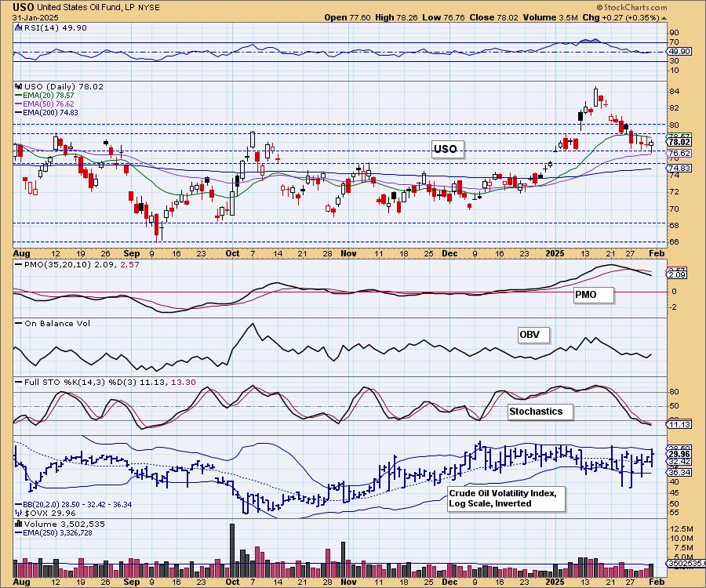Click the 49.90 RSI tag on right axis
Image resolution: width=706 pixels, height=588 pixels.
pyautogui.click(x=679, y=51)
